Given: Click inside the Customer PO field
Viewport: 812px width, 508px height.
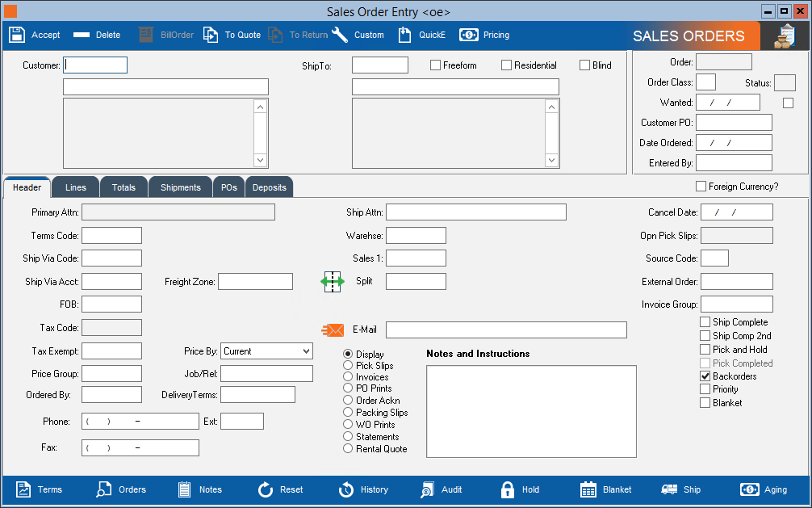Looking at the screenshot, I should (x=733, y=122).
